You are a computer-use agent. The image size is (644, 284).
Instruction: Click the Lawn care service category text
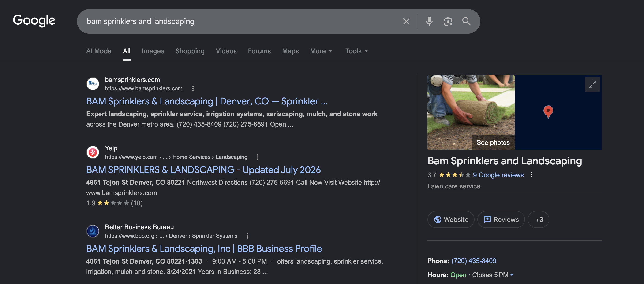pos(453,186)
